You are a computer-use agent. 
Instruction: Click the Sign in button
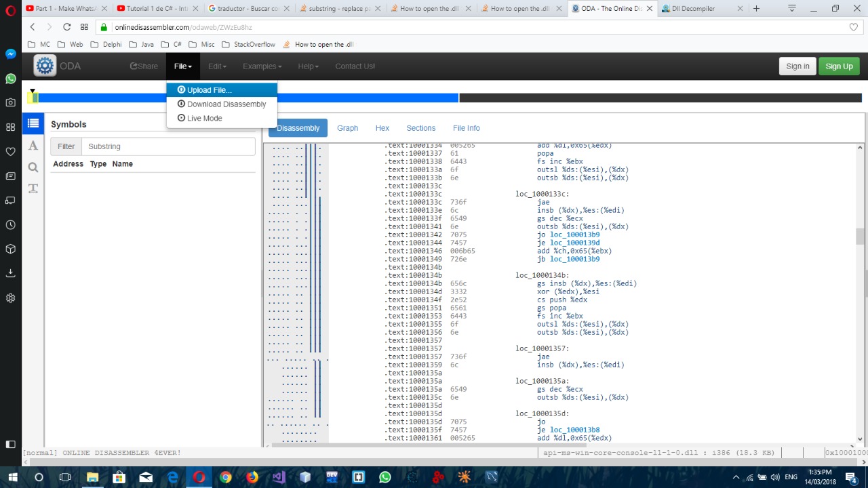point(797,66)
